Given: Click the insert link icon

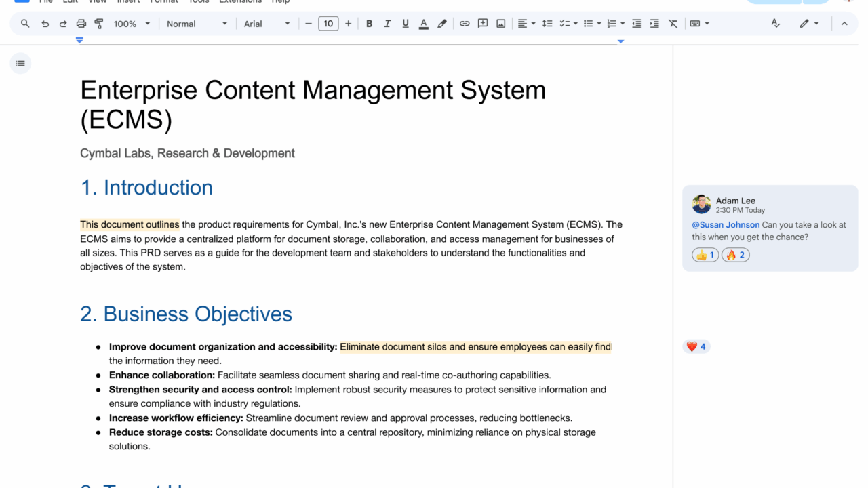Looking at the screenshot, I should pos(465,24).
